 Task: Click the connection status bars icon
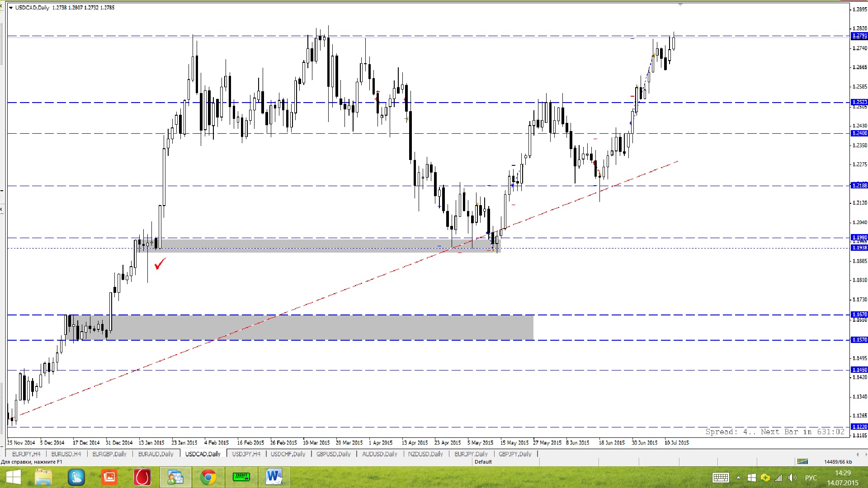(802, 461)
